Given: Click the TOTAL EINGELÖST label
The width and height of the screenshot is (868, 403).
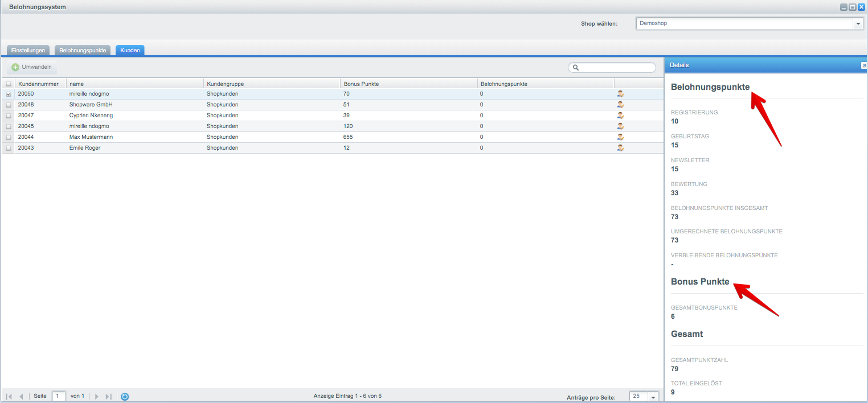Looking at the screenshot, I should tap(697, 384).
